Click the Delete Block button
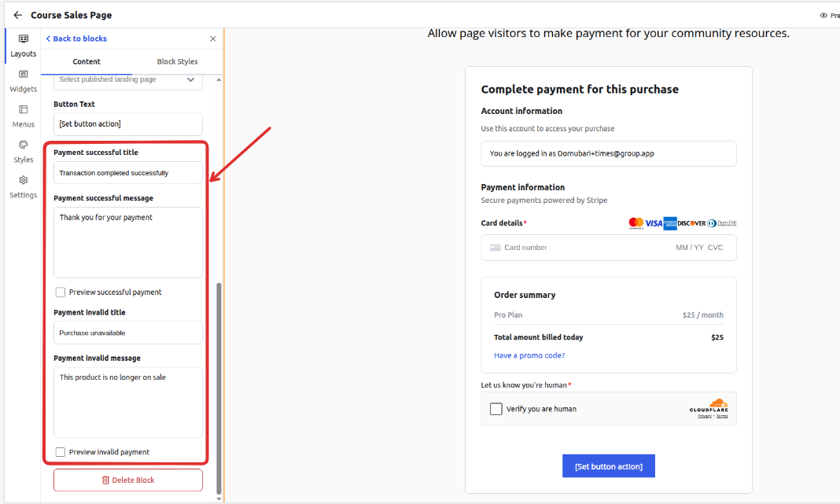This screenshot has height=504, width=840. (128, 480)
